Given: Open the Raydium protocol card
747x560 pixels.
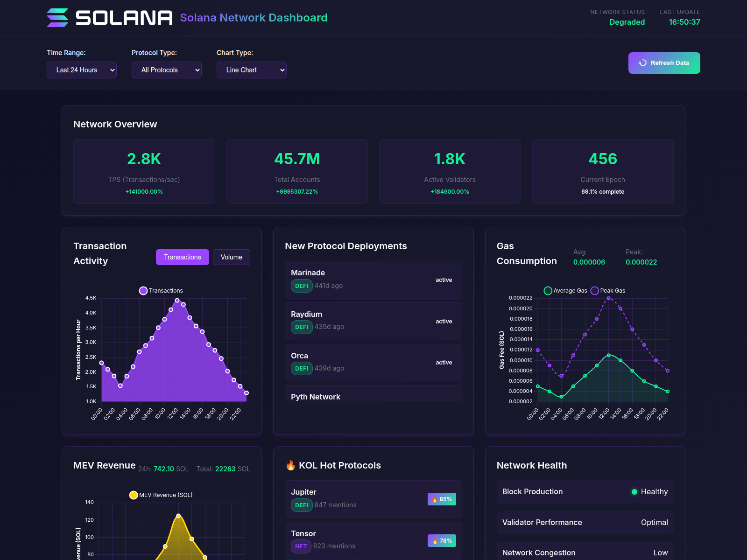Looking at the screenshot, I should (x=373, y=321).
